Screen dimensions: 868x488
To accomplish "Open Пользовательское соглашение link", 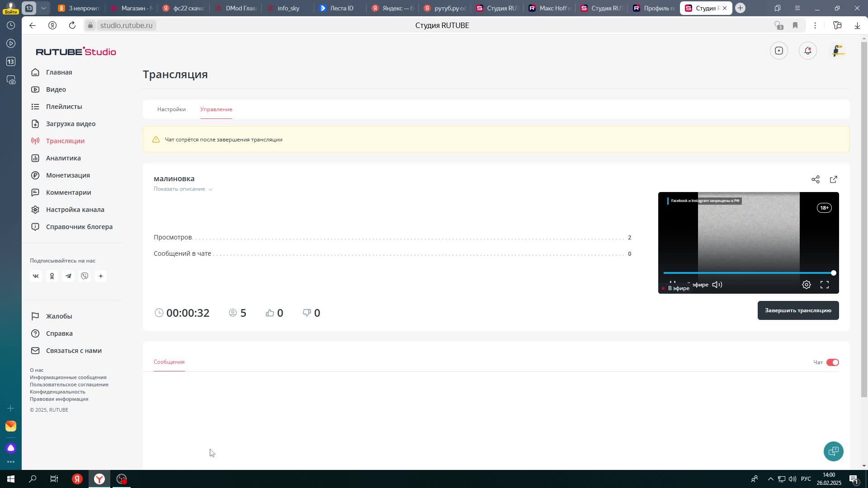I will [69, 385].
